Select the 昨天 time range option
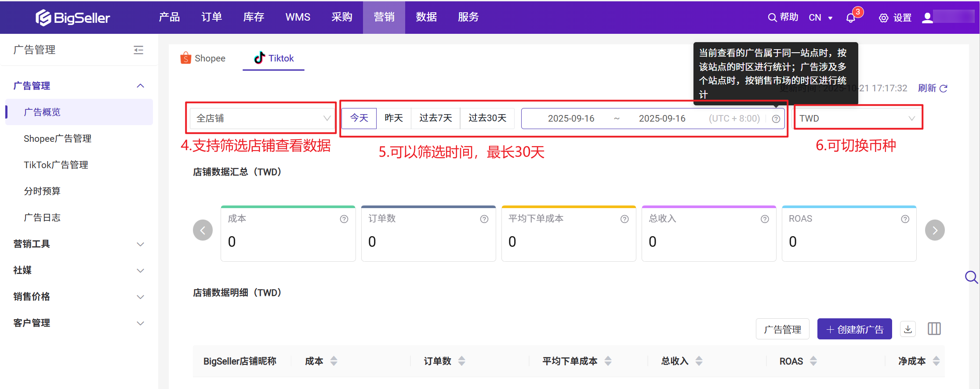Image resolution: width=980 pixels, height=389 pixels. [x=393, y=118]
